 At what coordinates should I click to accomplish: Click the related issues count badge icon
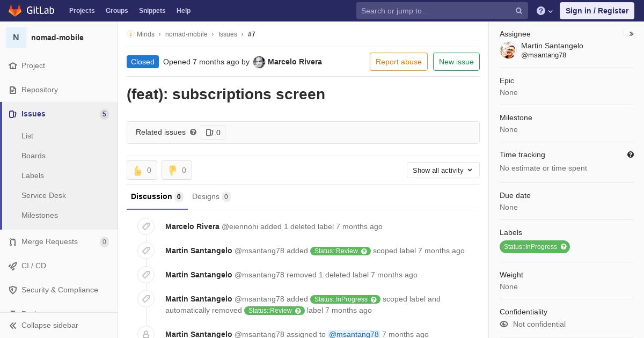point(209,133)
